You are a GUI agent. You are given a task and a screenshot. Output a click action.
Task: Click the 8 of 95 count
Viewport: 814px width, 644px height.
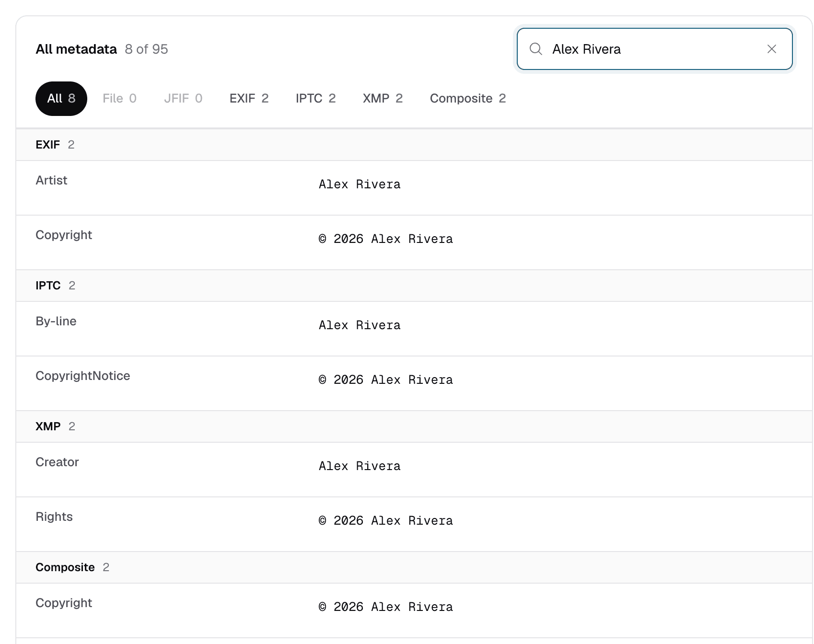coord(147,49)
